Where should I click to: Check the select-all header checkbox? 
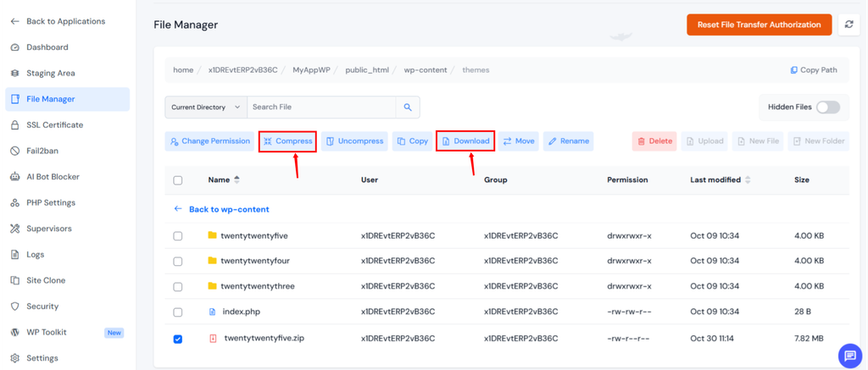click(178, 180)
